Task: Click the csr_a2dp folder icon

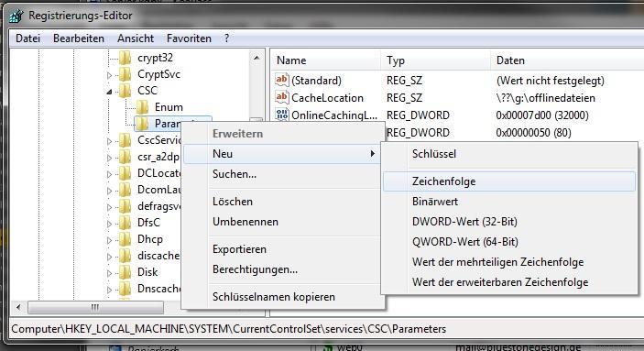Action: point(125,157)
